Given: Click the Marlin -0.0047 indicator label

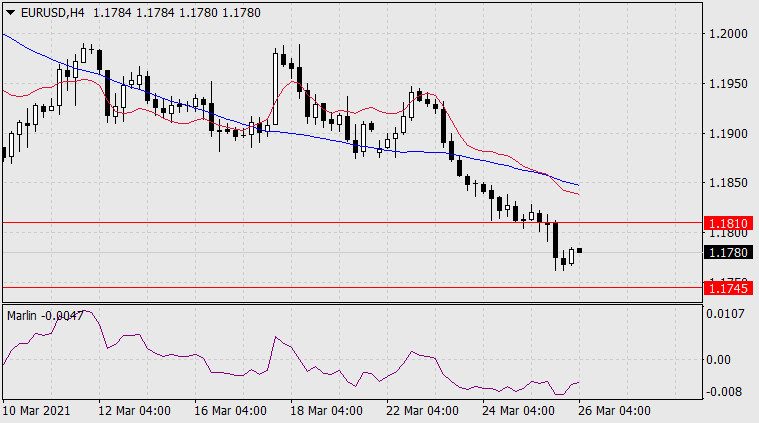Looking at the screenshot, I should pyautogui.click(x=45, y=316).
